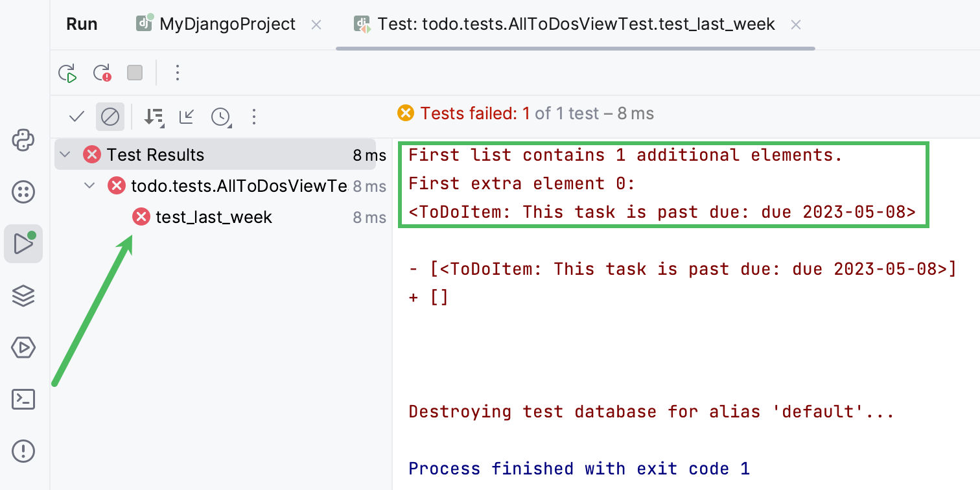Rerun all tests
Image resolution: width=980 pixels, height=490 pixels.
point(68,73)
